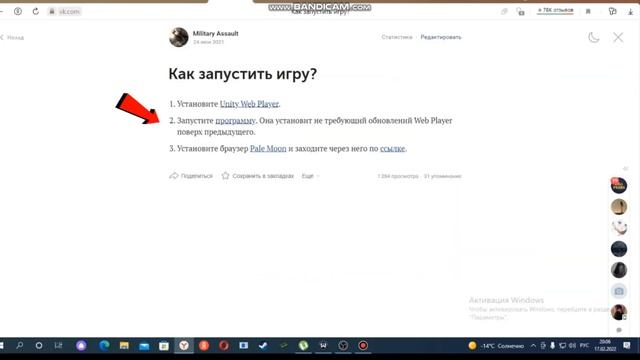This screenshot has width=640, height=360.
Task: Open the Bandicam recorder taskbar icon
Action: tap(363, 346)
